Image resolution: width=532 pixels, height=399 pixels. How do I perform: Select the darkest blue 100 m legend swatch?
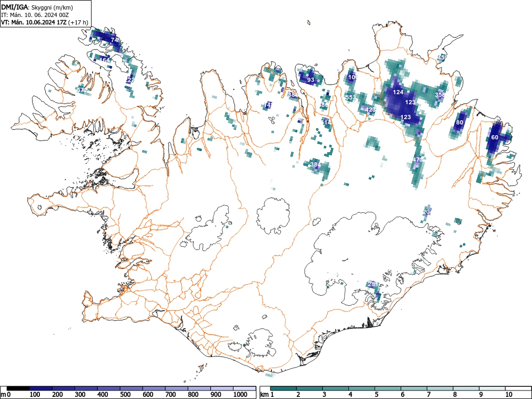(41, 388)
